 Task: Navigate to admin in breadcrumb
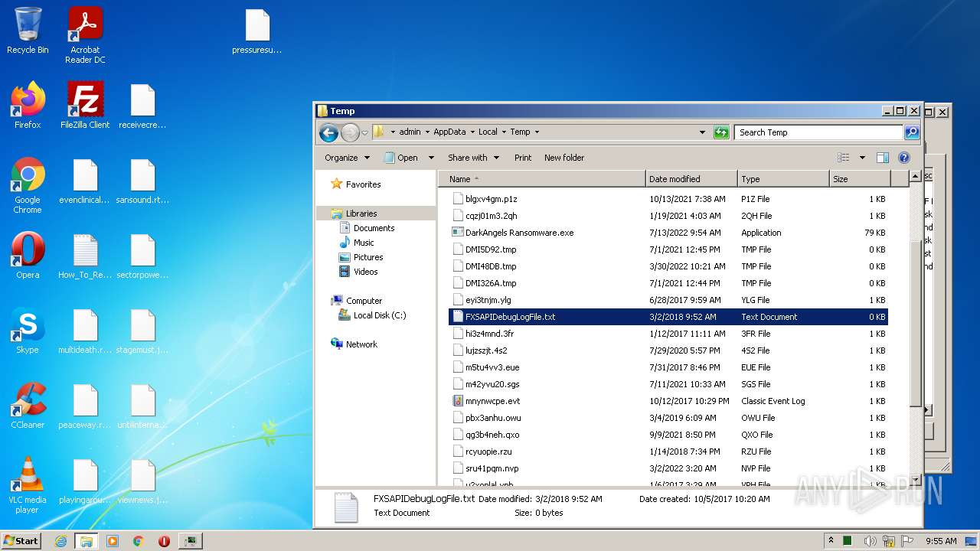[410, 132]
